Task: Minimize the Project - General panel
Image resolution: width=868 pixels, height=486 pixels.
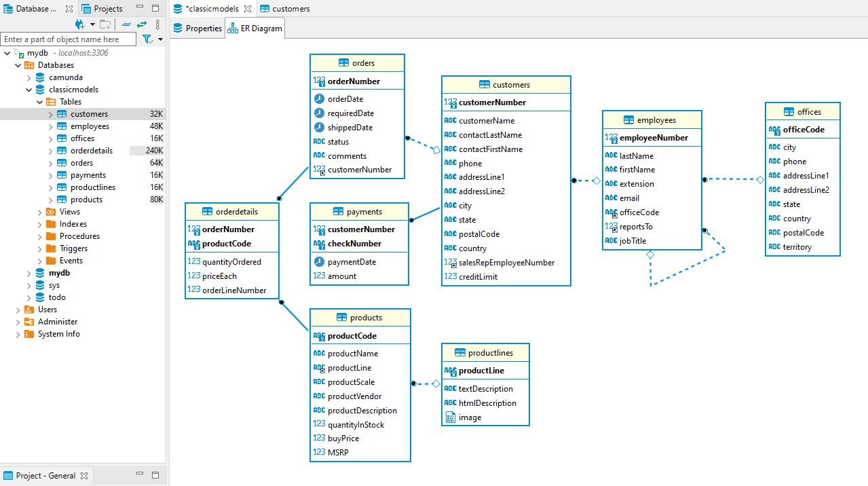Action: (x=140, y=475)
